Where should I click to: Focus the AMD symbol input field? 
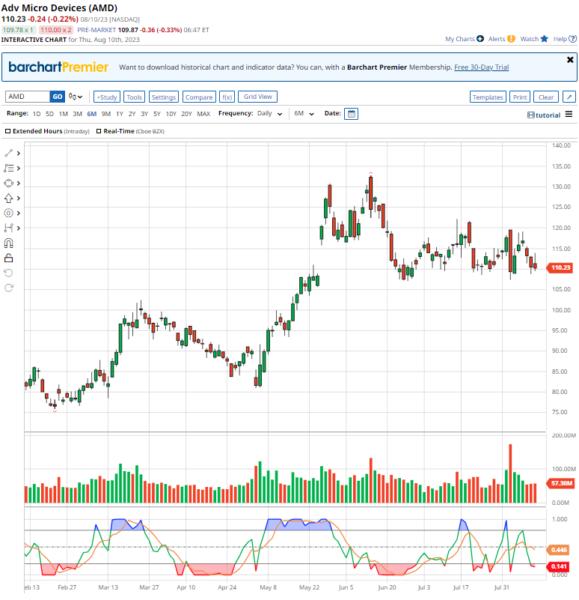tap(28, 97)
